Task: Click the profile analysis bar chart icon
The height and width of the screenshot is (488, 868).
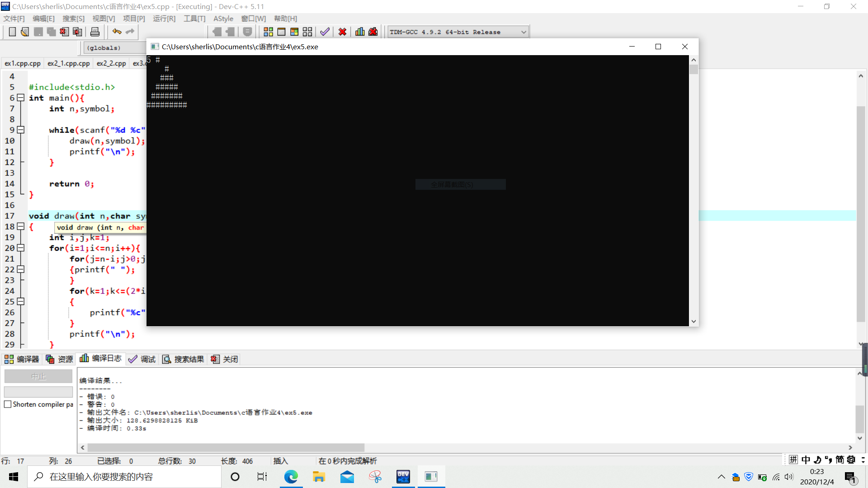Action: 360,32
